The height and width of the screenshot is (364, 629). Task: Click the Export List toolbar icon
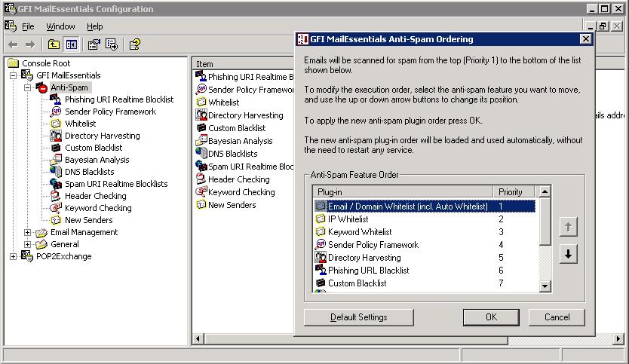tap(112, 45)
